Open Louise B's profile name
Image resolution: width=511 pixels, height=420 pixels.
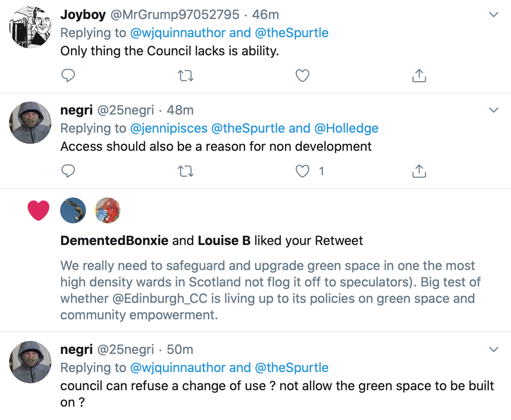tap(224, 241)
